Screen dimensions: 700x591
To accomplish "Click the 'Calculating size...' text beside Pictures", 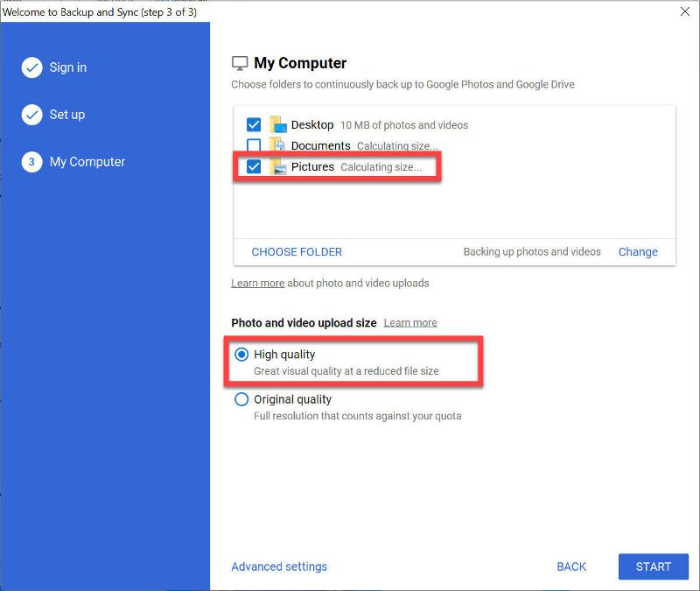I will [381, 167].
